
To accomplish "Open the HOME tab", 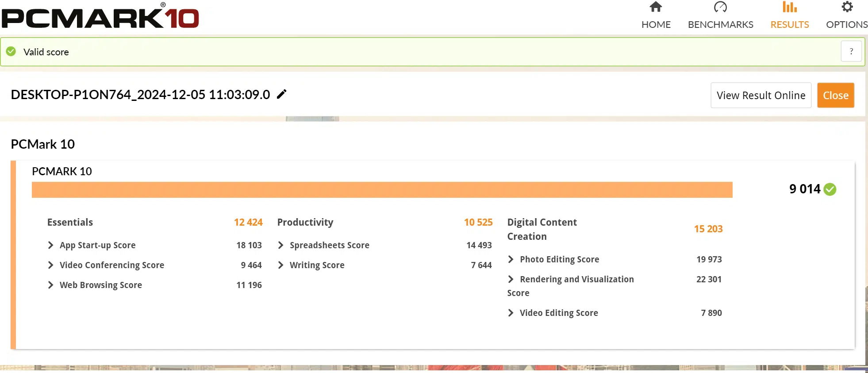I will tap(656, 15).
